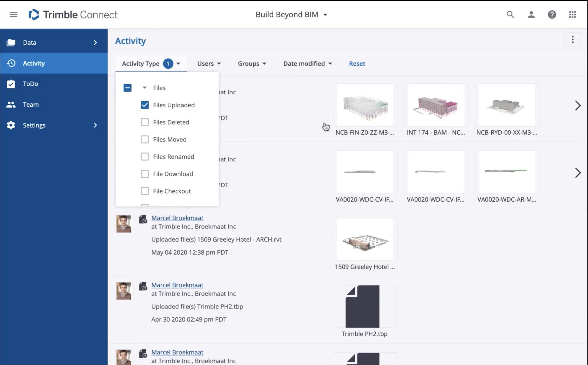Open the Date modified filter dropdown
This screenshot has width=588, height=365.
point(308,64)
